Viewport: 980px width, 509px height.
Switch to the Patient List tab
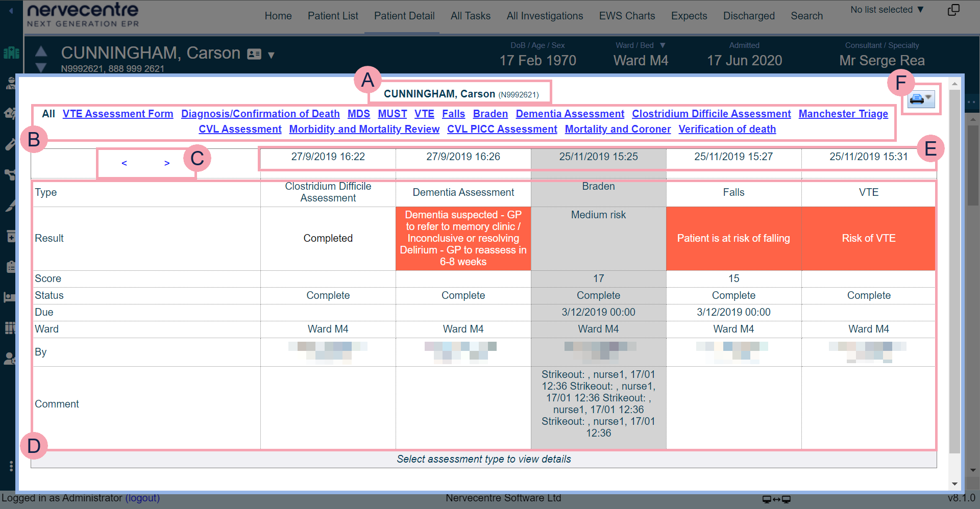click(x=333, y=16)
